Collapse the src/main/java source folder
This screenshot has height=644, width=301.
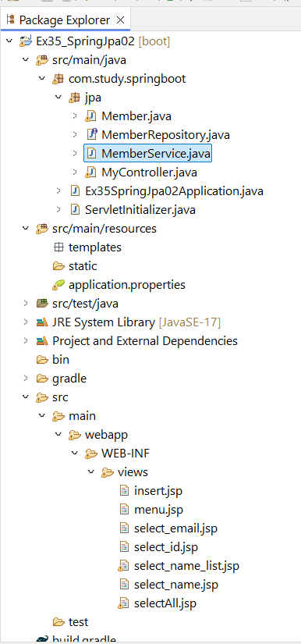(26, 60)
